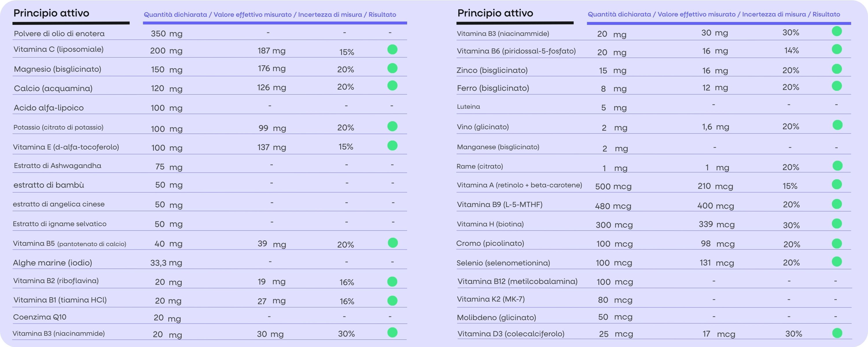Click the green result dot for Vitamina C

[x=392, y=49]
